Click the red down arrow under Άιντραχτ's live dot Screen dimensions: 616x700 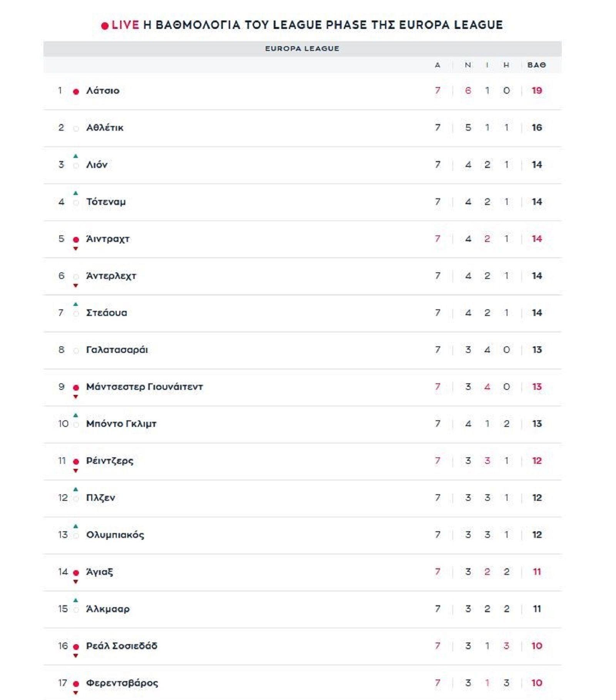(x=76, y=248)
